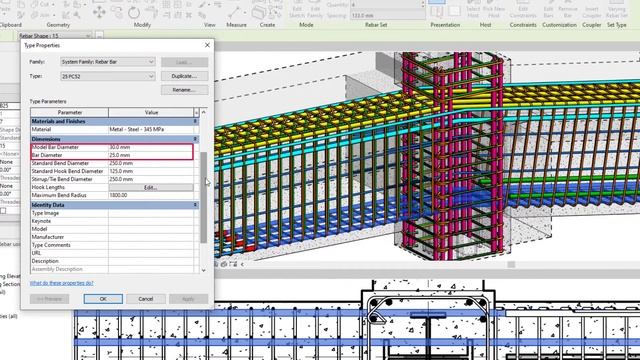The height and width of the screenshot is (360, 640).
Task: Click the Quantity stepper arrows
Action: (423, 5)
